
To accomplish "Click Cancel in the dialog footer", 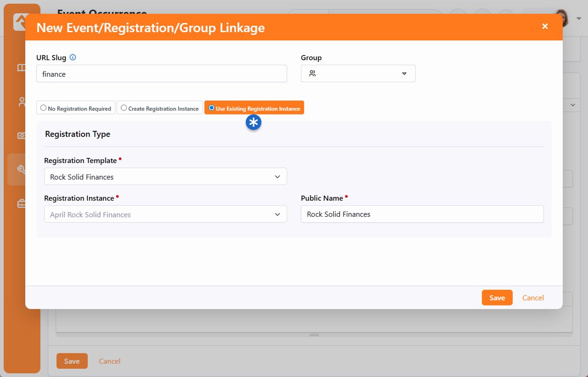I will tap(533, 298).
